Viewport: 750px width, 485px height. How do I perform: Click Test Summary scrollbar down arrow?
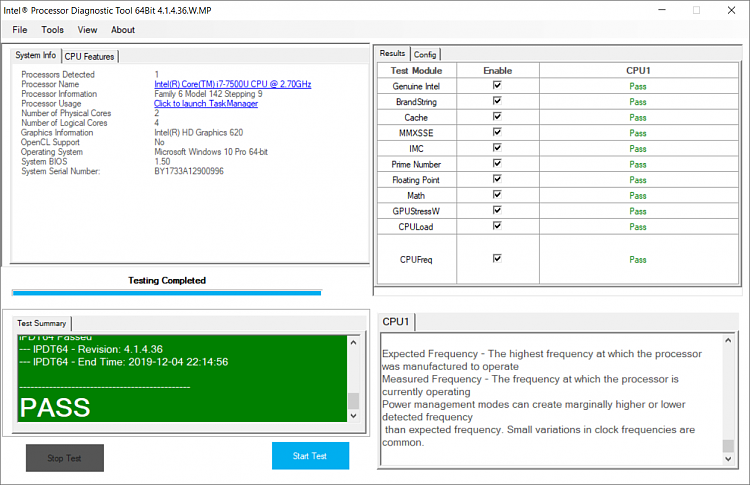click(353, 416)
